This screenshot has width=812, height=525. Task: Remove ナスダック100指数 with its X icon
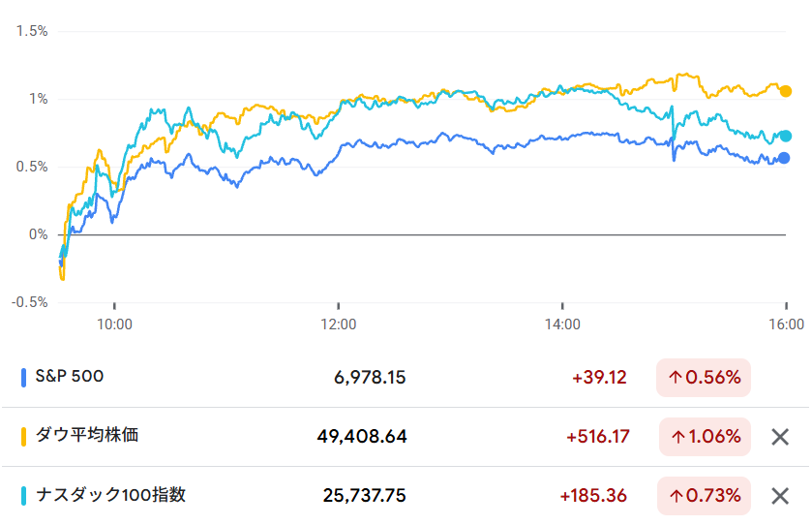pos(780,496)
